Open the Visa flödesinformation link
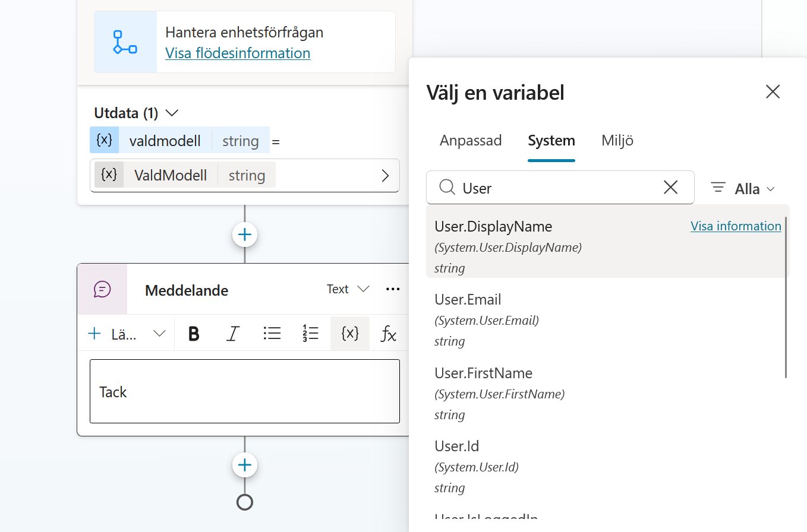The height and width of the screenshot is (532, 807). (x=238, y=53)
